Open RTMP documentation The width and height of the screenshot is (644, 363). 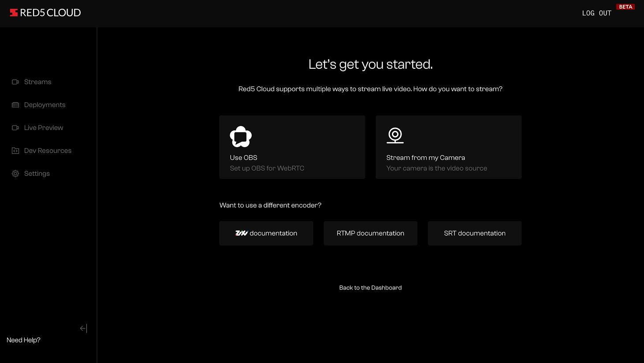coord(370,233)
